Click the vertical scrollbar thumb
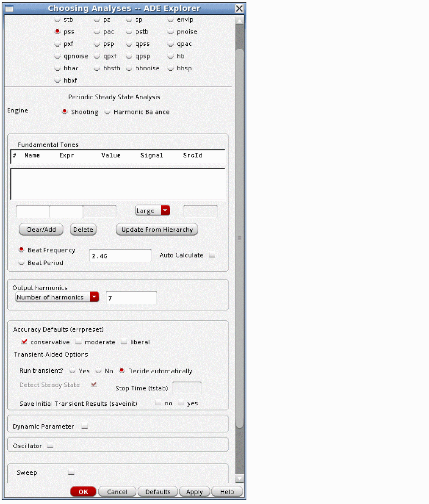 (x=239, y=238)
